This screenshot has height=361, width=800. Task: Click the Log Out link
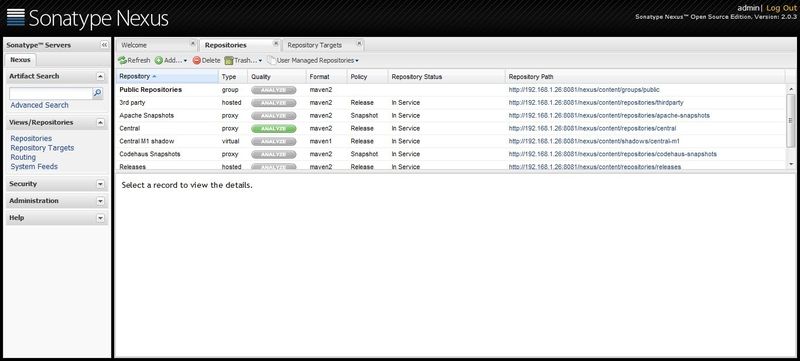[x=781, y=8]
